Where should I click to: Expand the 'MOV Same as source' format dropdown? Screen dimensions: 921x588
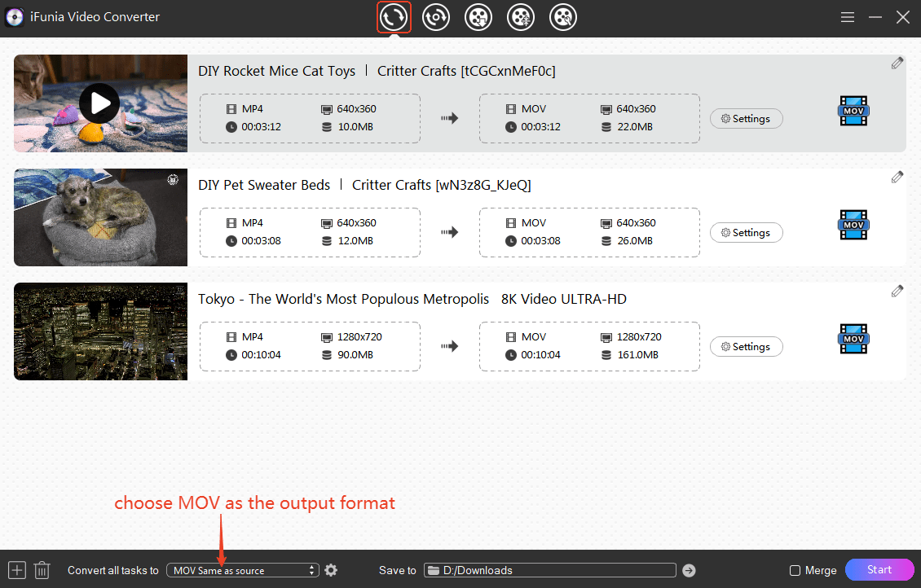242,570
